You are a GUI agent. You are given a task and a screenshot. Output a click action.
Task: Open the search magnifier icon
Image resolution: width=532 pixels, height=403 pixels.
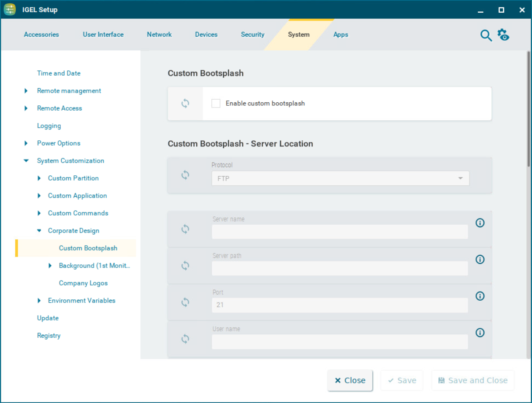tap(486, 35)
